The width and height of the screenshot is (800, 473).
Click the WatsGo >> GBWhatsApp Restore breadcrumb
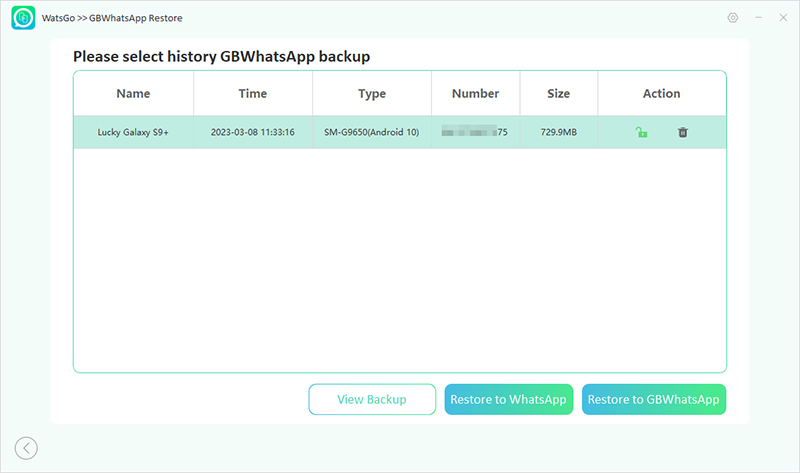pos(112,18)
